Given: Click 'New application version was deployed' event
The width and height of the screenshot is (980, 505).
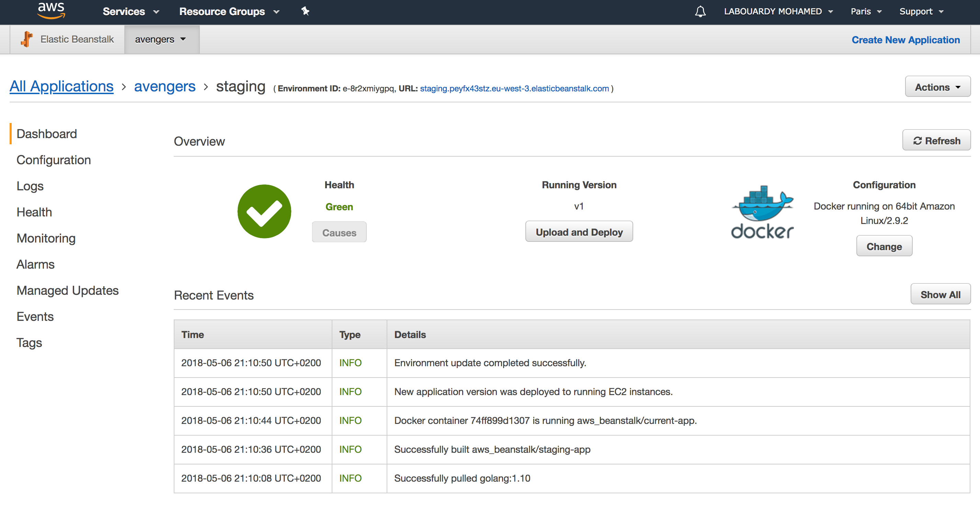Looking at the screenshot, I should pyautogui.click(x=533, y=392).
